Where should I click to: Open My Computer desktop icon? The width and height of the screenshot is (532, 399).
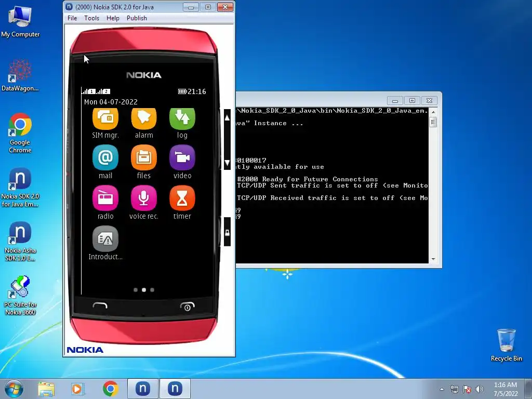coord(20,21)
